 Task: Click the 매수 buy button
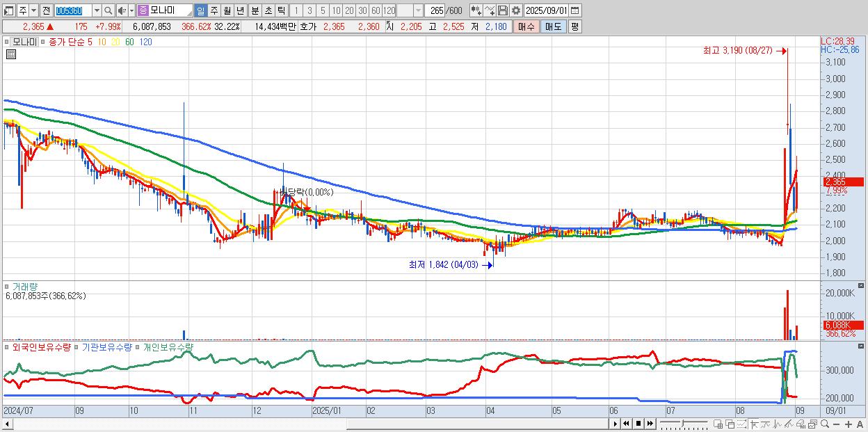tap(527, 26)
